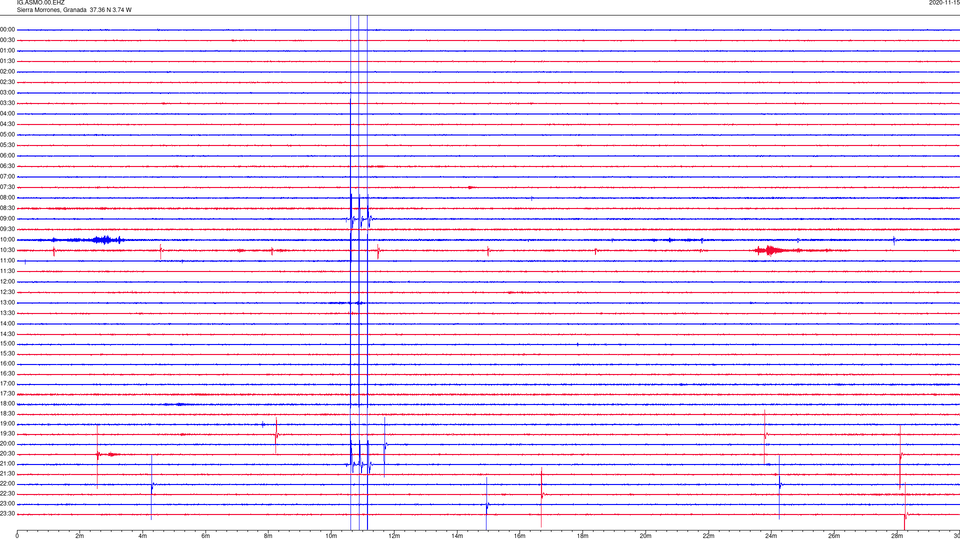Click the 20m axis label
This screenshot has width=960, height=540.
pos(645,536)
